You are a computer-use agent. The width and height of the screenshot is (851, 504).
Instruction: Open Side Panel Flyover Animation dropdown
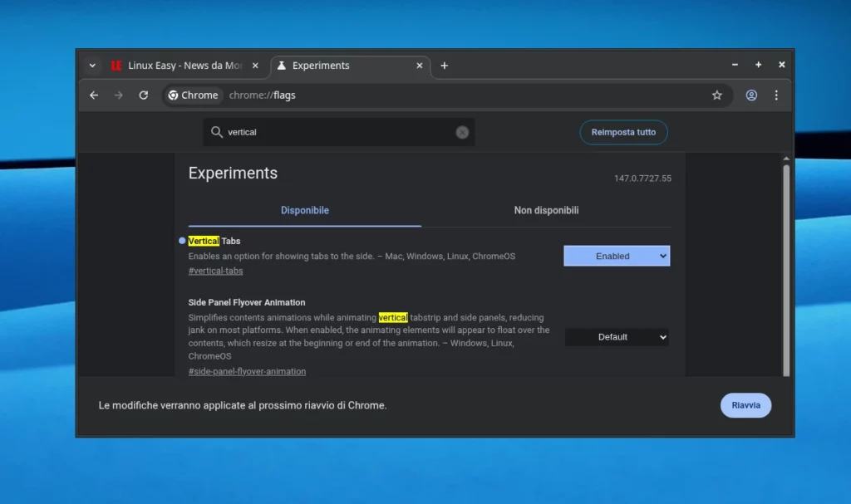point(617,337)
